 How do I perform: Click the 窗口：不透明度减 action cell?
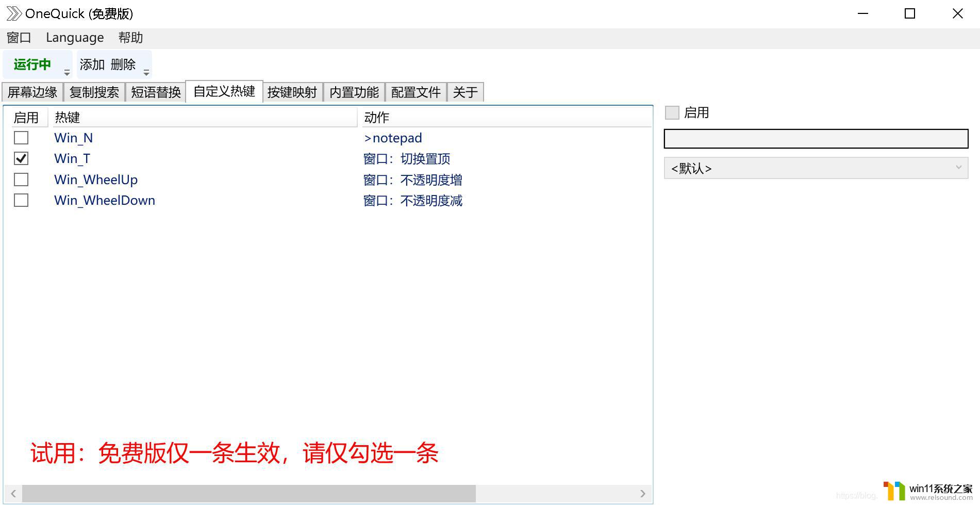click(x=413, y=201)
